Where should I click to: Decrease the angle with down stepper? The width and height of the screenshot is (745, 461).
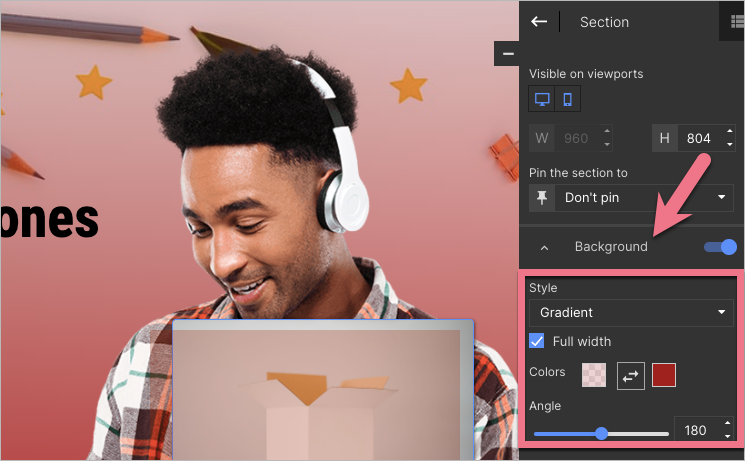click(729, 437)
